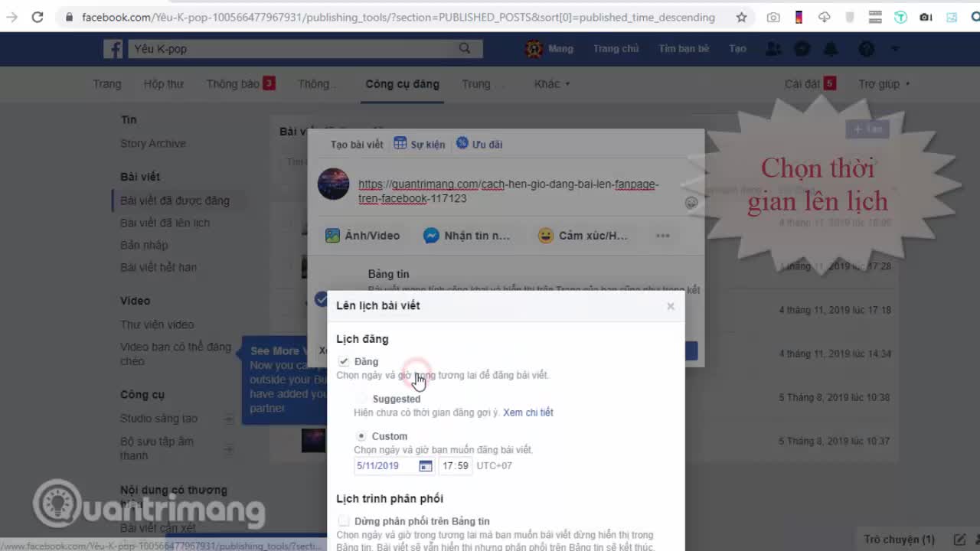This screenshot has width=980, height=551.
Task: Click Xem chi tiết link
Action: (528, 412)
